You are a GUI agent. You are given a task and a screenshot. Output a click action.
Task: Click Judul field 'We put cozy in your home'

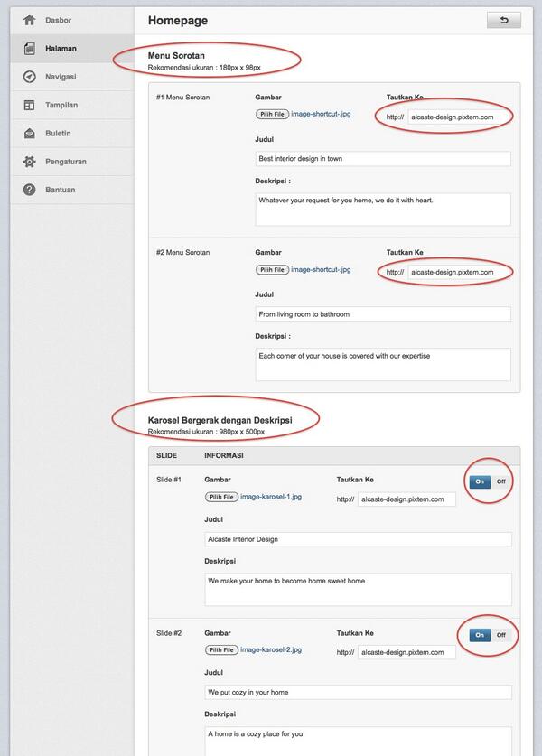(x=358, y=693)
